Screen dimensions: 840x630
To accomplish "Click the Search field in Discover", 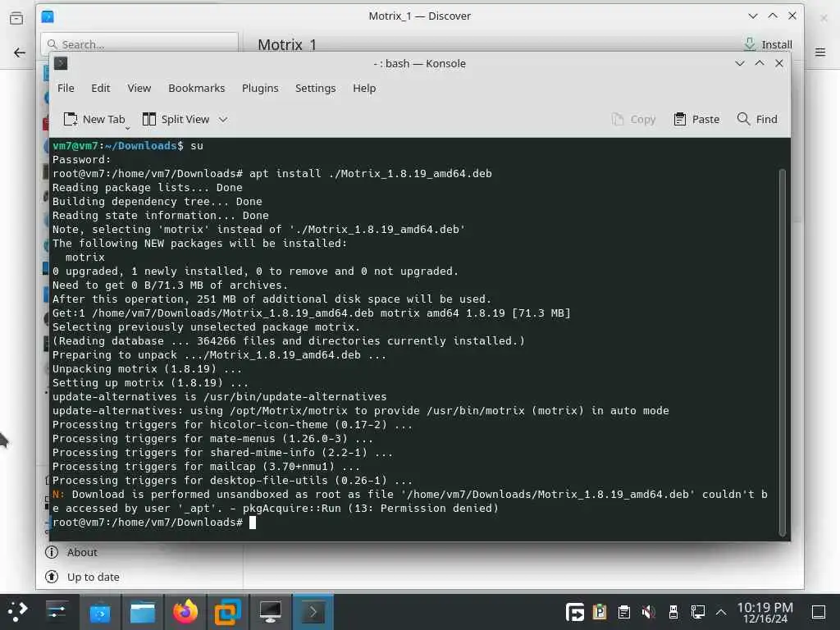I will (139, 44).
